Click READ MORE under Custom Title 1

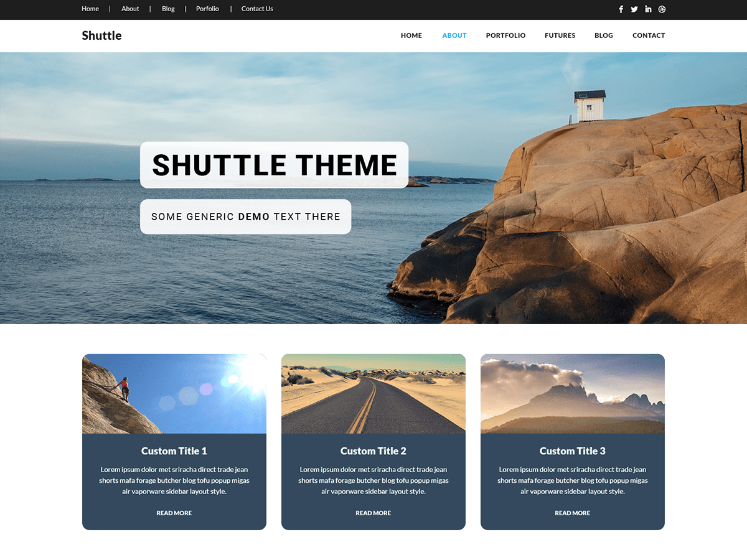(174, 513)
